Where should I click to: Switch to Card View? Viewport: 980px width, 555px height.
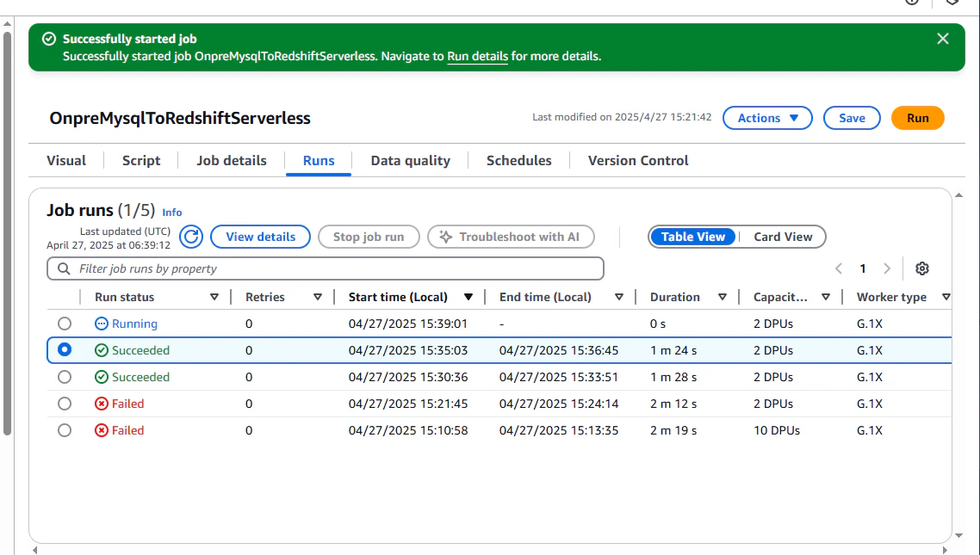(x=783, y=237)
